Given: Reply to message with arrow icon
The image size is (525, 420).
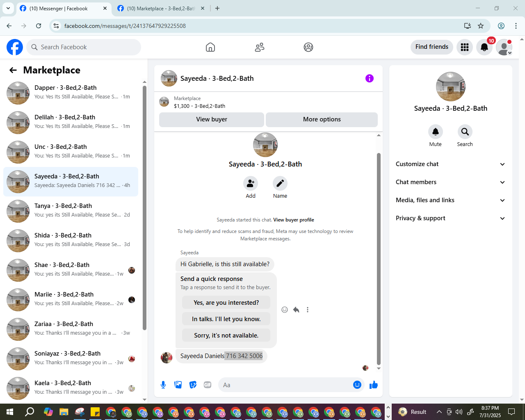Looking at the screenshot, I should point(296,310).
